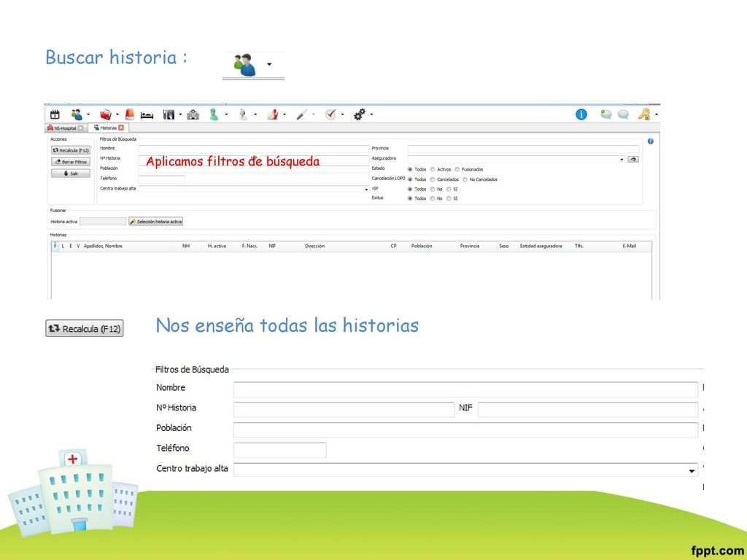Set Exitus filter to SI
The height and width of the screenshot is (560, 747).
[449, 198]
